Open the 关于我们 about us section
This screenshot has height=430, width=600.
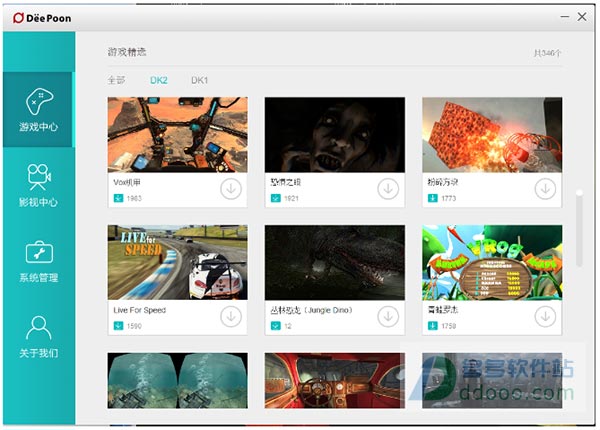[x=38, y=336]
